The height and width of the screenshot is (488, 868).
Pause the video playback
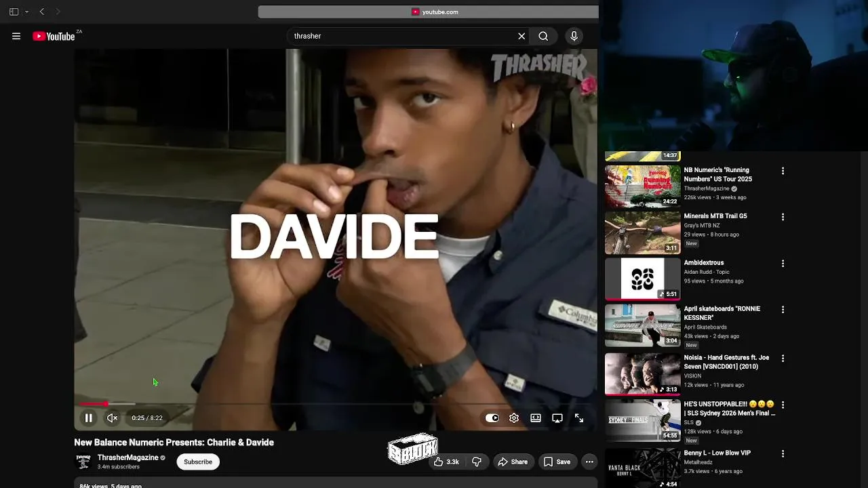click(x=88, y=418)
